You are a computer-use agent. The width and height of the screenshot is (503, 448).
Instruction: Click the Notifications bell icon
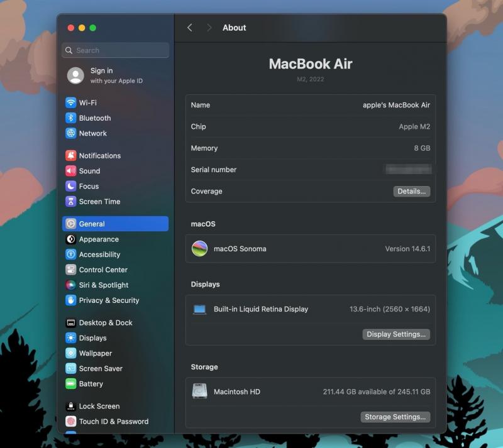tap(70, 156)
